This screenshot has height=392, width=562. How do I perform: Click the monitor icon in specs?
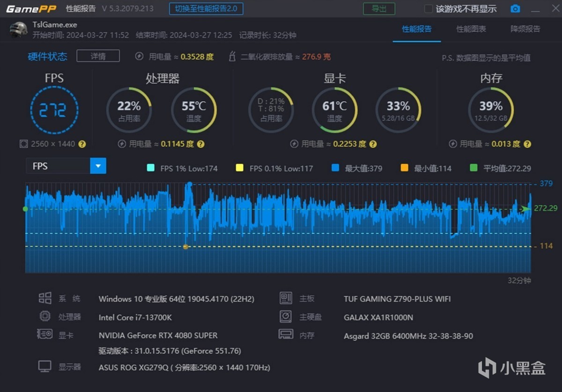[x=45, y=367]
